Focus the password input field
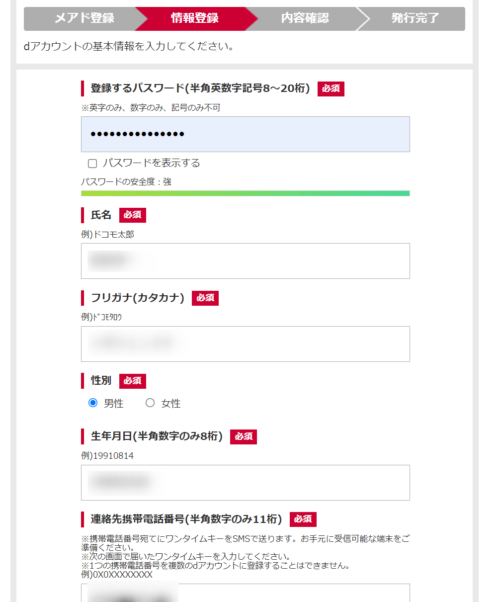 (245, 134)
